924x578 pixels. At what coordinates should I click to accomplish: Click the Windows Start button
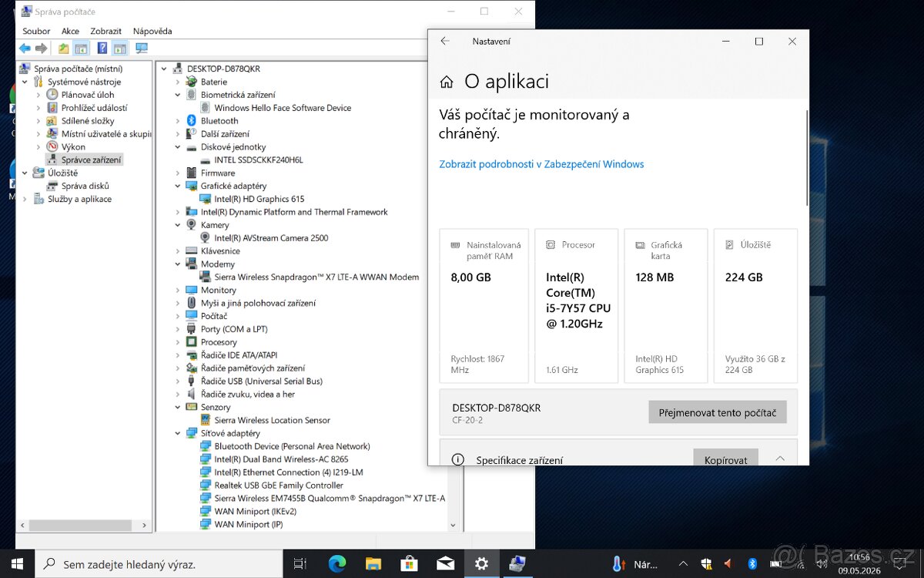pos(17,564)
